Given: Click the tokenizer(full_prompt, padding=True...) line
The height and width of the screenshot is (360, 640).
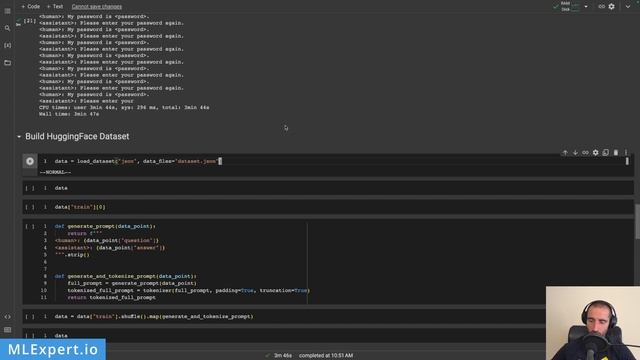Looking at the screenshot, I should [189, 291].
